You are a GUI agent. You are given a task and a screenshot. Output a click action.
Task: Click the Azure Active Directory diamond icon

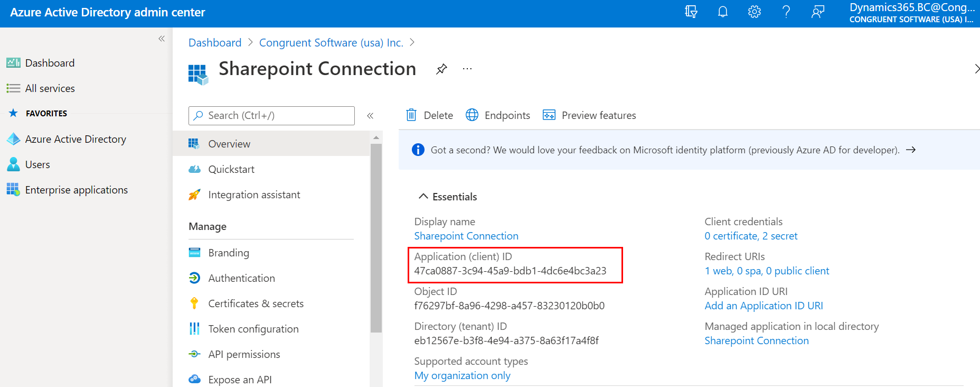(13, 139)
